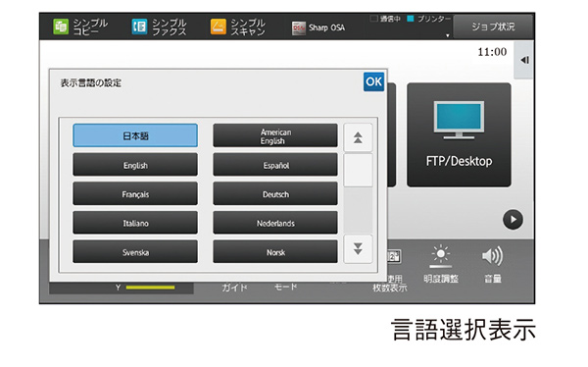Confirm language selection with OK
This screenshot has width=588, height=367.
point(373,81)
